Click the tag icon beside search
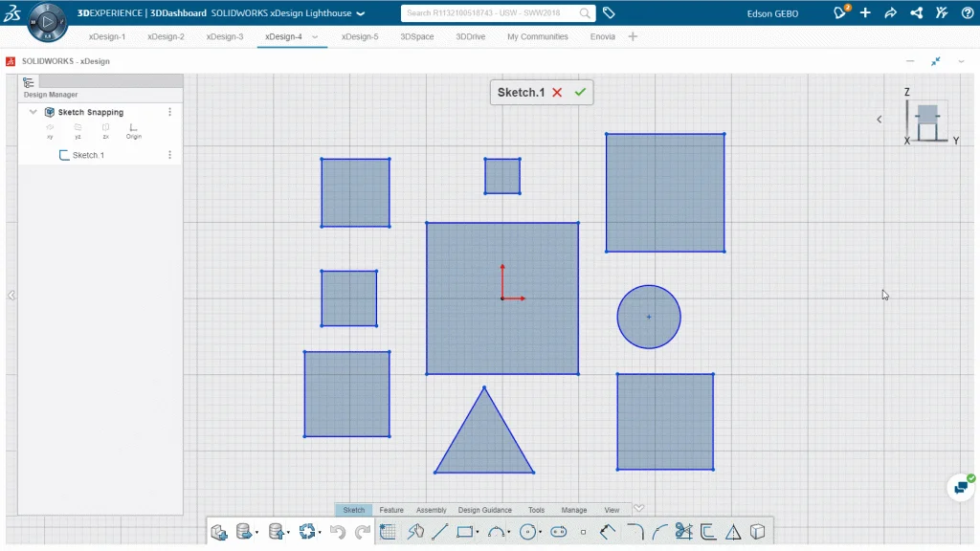Viewport: 980px width, 551px height. click(x=608, y=12)
